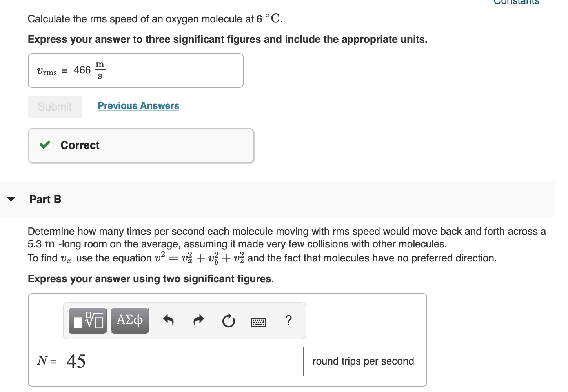The width and height of the screenshot is (568, 392).
Task: Click the v_rms answer box showing 466
Action: pos(135,71)
